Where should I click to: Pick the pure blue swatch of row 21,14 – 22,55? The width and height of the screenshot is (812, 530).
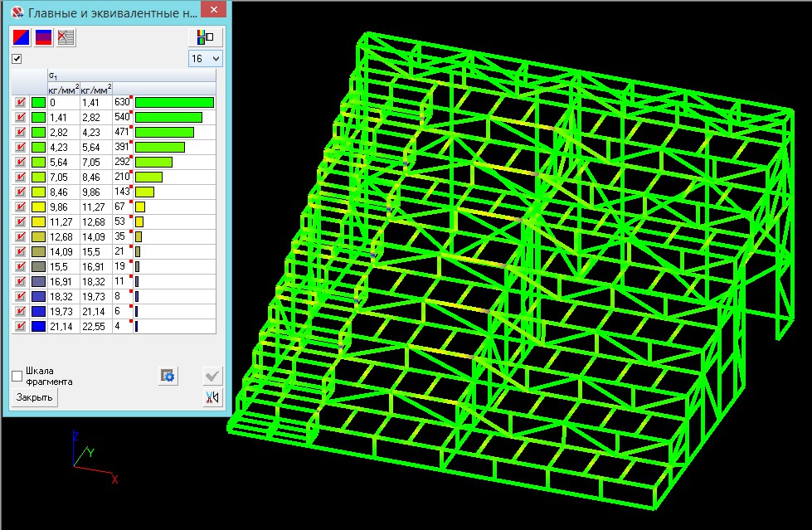[x=38, y=327]
